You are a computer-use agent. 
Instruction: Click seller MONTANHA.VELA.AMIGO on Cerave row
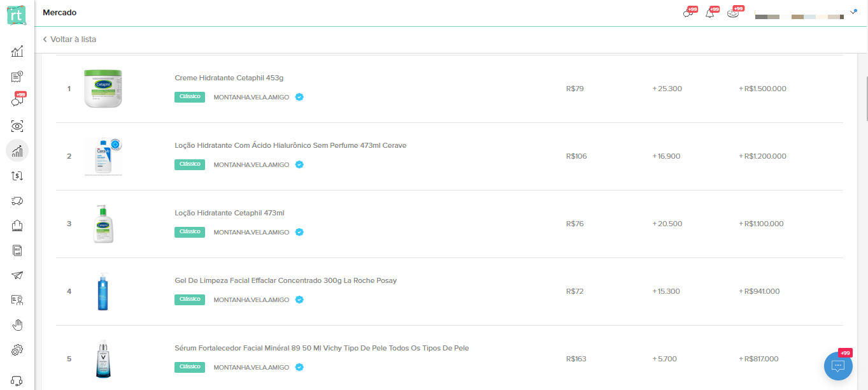(x=251, y=165)
